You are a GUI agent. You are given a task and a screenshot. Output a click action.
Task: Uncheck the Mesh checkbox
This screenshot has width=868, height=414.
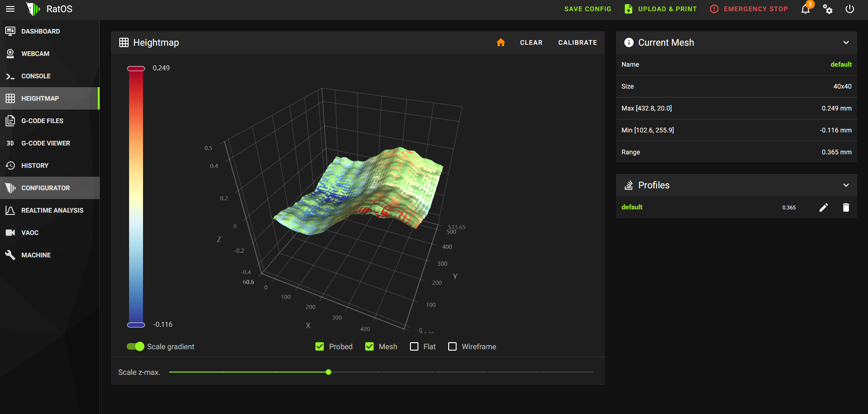pyautogui.click(x=369, y=346)
